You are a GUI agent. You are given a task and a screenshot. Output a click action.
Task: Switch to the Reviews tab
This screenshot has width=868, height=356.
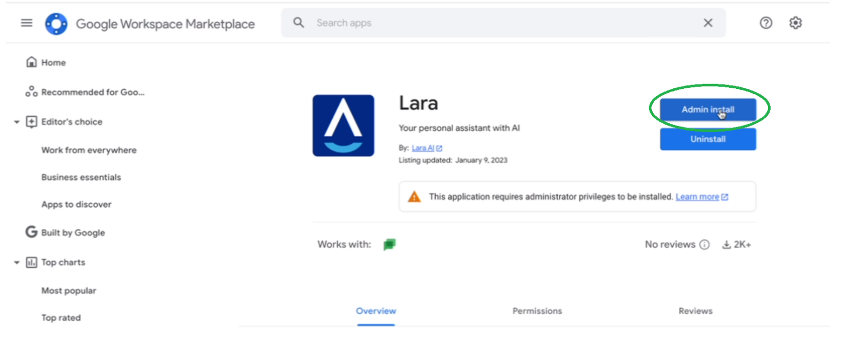pos(695,311)
